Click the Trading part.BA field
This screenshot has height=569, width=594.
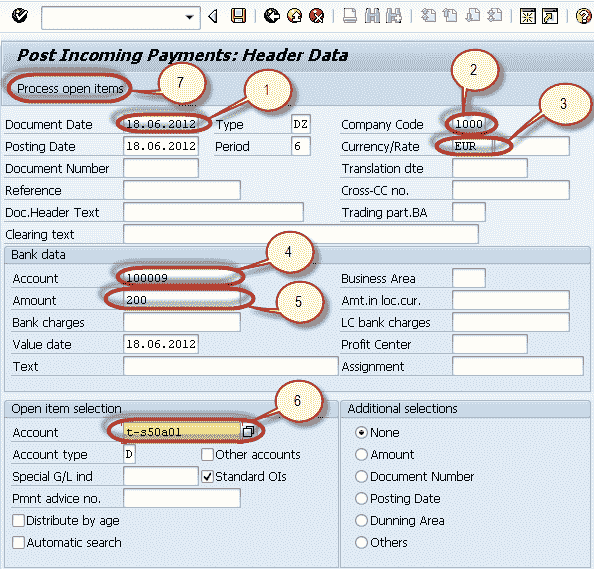click(x=469, y=212)
